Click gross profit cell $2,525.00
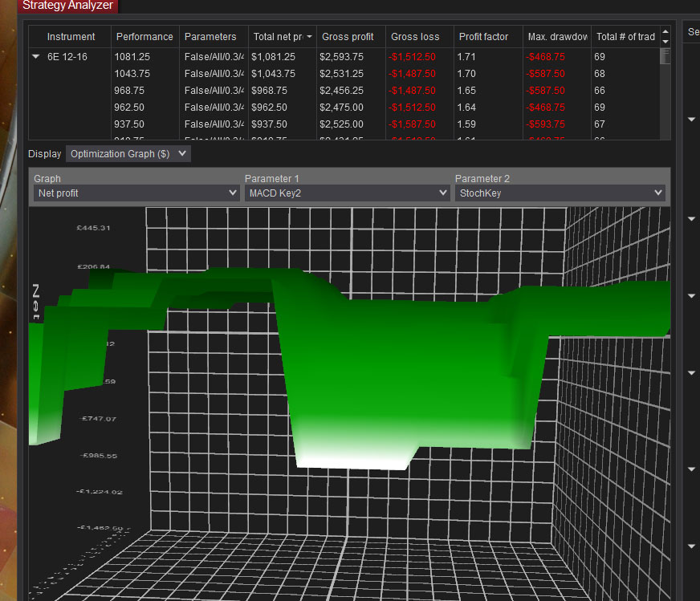Image resolution: width=700 pixels, height=601 pixels. click(x=341, y=124)
